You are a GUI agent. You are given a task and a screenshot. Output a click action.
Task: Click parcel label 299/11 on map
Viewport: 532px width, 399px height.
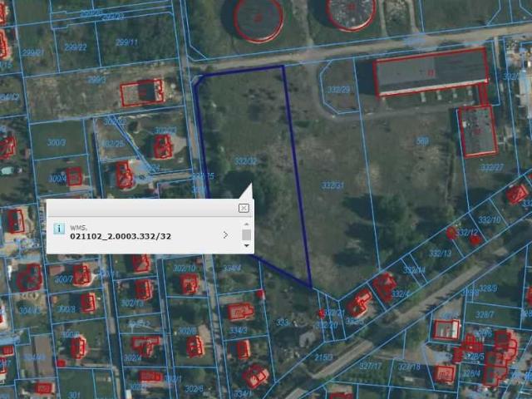pos(126,42)
